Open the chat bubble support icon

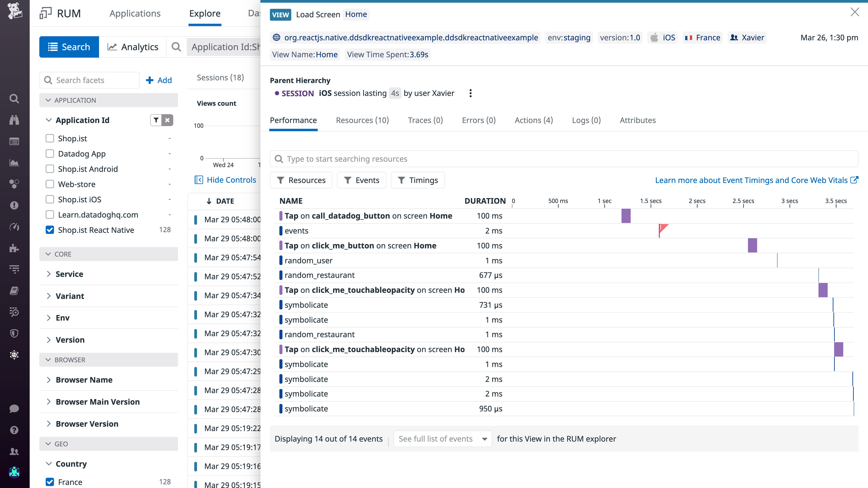point(14,409)
